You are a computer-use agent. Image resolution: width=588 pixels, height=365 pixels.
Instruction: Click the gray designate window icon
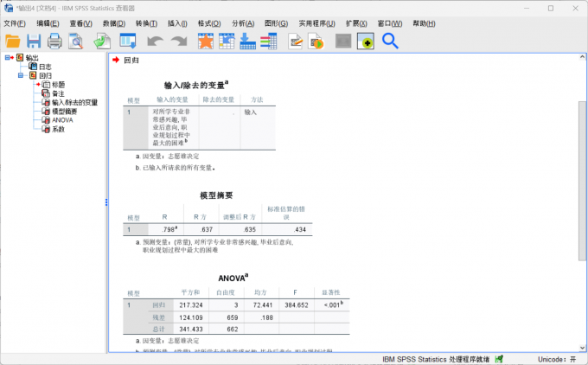tap(343, 42)
